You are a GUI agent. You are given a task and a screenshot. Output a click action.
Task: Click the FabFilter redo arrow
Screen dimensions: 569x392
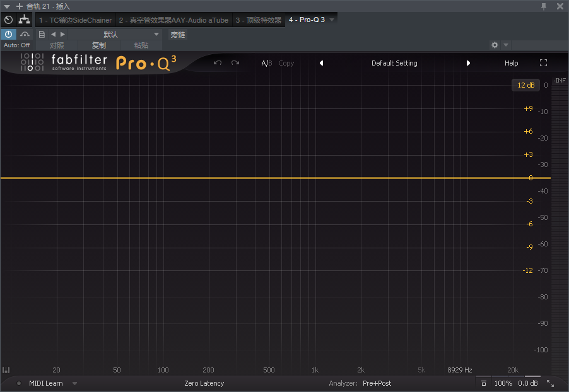click(235, 63)
